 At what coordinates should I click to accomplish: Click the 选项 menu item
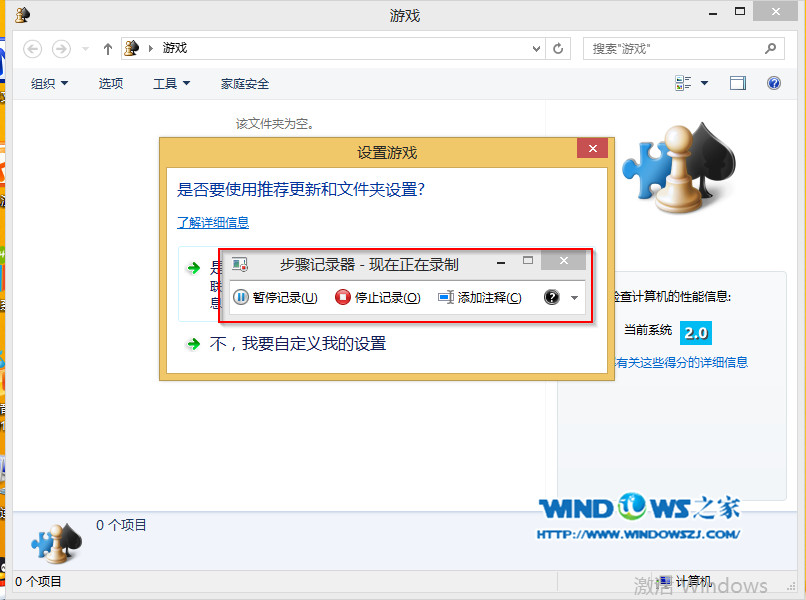(111, 84)
